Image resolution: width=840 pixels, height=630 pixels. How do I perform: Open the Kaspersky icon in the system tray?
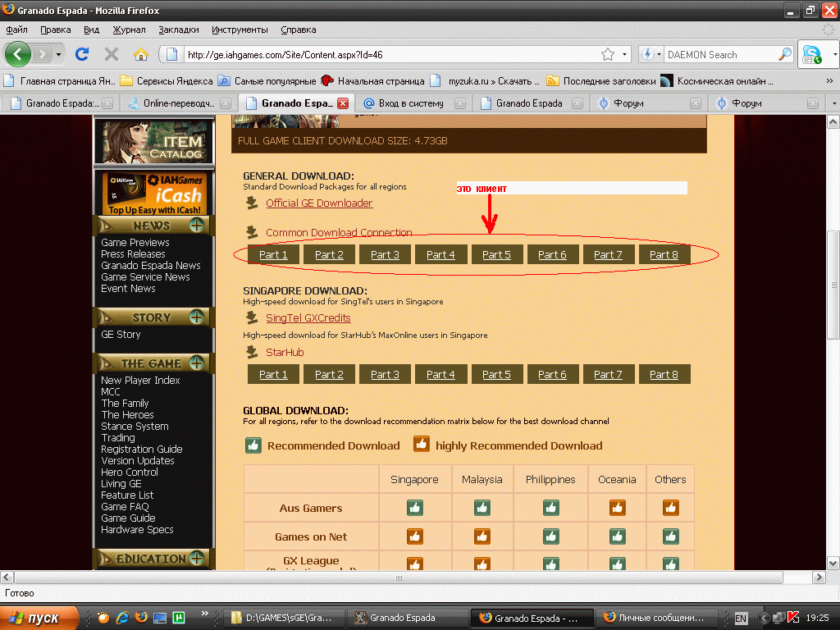point(793,618)
